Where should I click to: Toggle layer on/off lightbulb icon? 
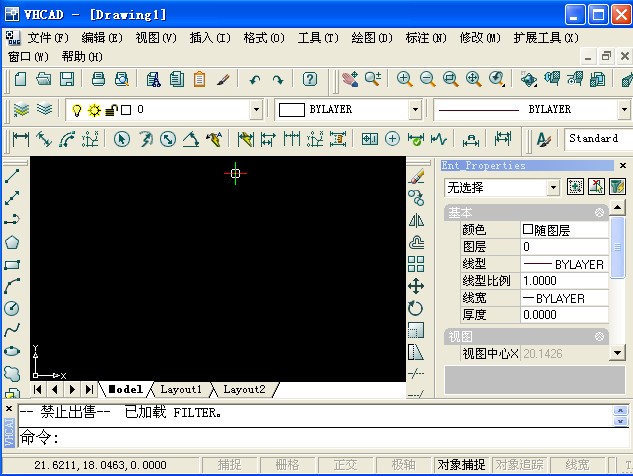tap(77, 110)
